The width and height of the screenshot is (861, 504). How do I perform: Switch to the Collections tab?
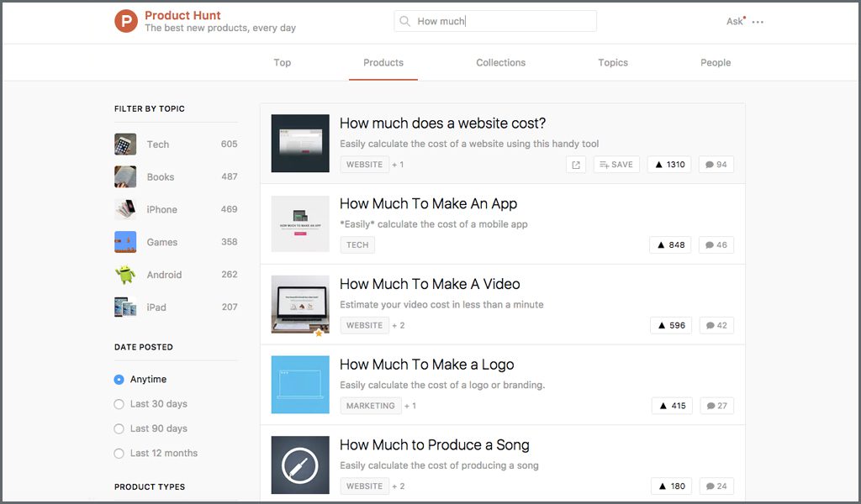[x=500, y=63]
